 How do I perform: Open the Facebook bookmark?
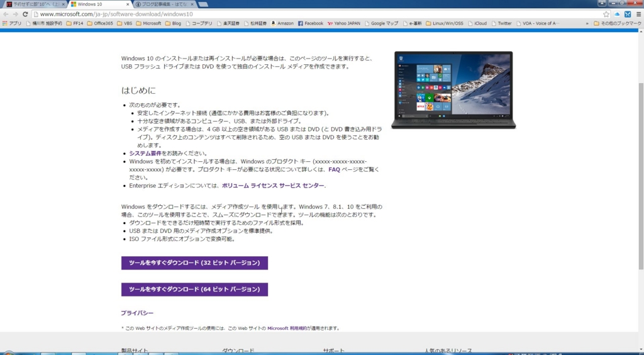[311, 23]
